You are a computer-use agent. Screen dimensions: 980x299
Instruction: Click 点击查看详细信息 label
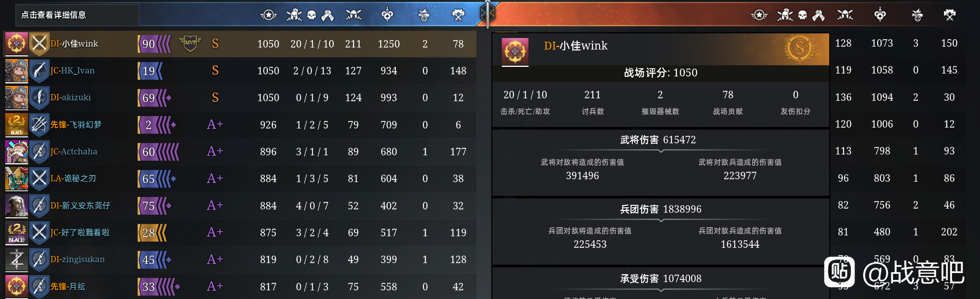tap(54, 15)
